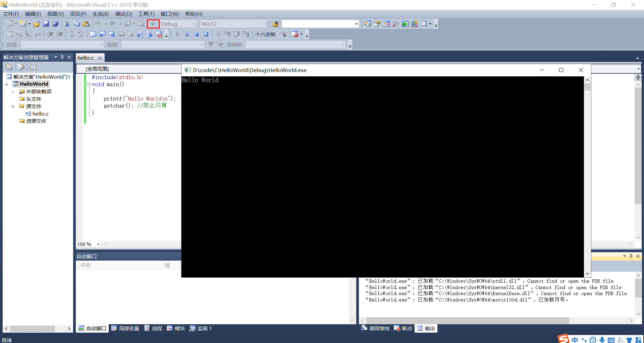The width and height of the screenshot is (644, 343).
Task: Clear all bookmarks icon with red X
Action: [x=159, y=34]
